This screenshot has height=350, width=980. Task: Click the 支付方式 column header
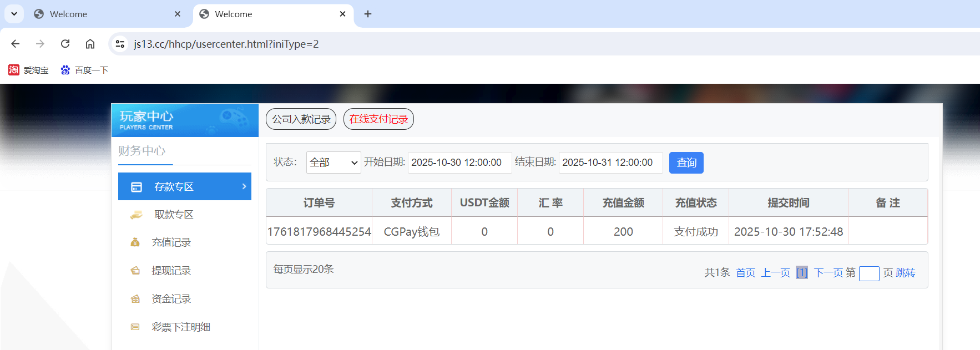pyautogui.click(x=412, y=203)
